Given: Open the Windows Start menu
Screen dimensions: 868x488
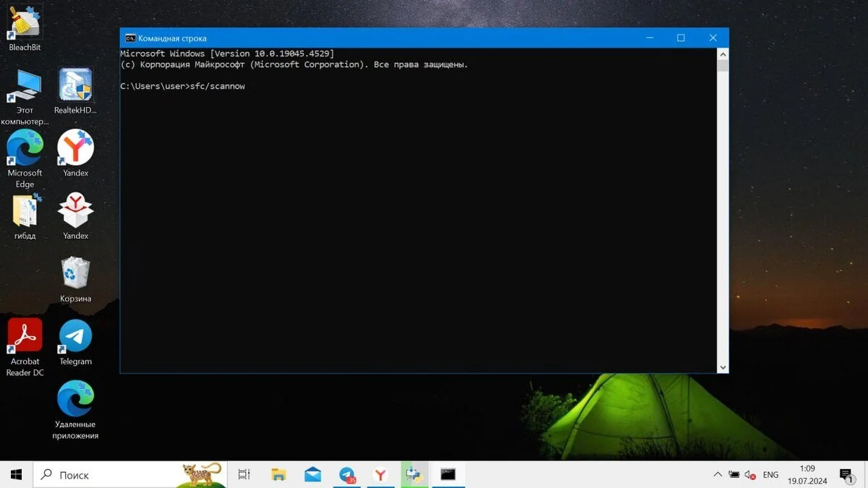Looking at the screenshot, I should [x=16, y=474].
